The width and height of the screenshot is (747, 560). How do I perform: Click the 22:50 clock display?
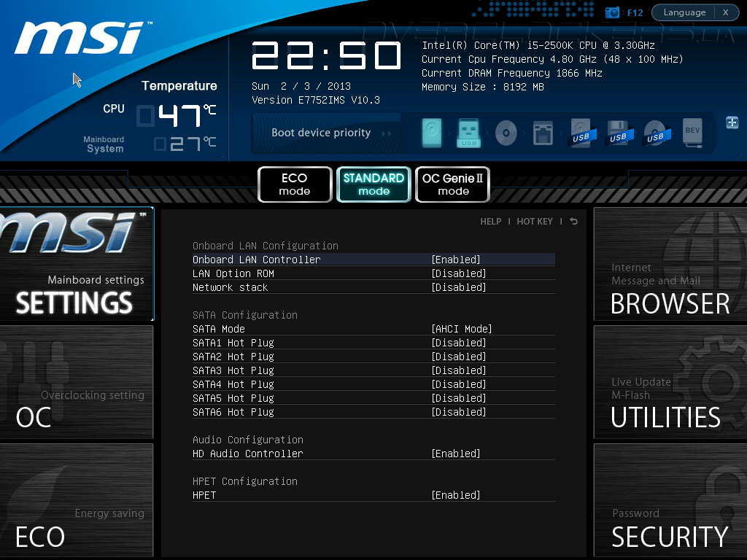326,55
